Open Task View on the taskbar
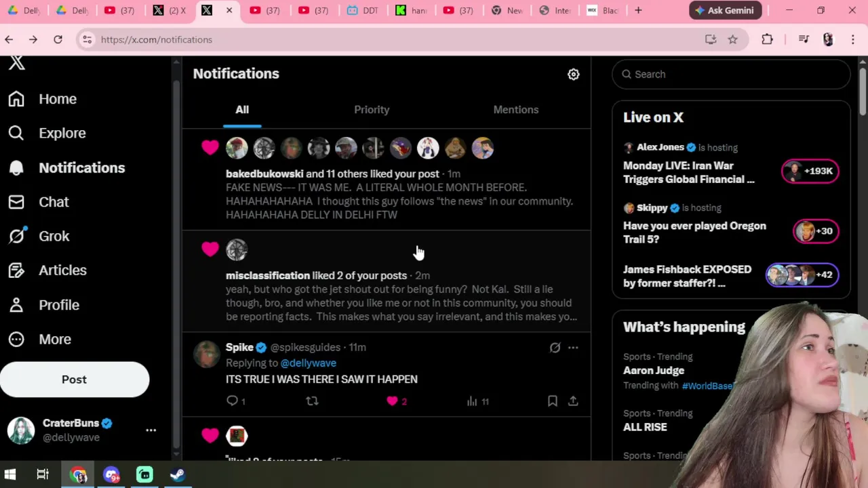This screenshot has width=868, height=488. coord(43,474)
